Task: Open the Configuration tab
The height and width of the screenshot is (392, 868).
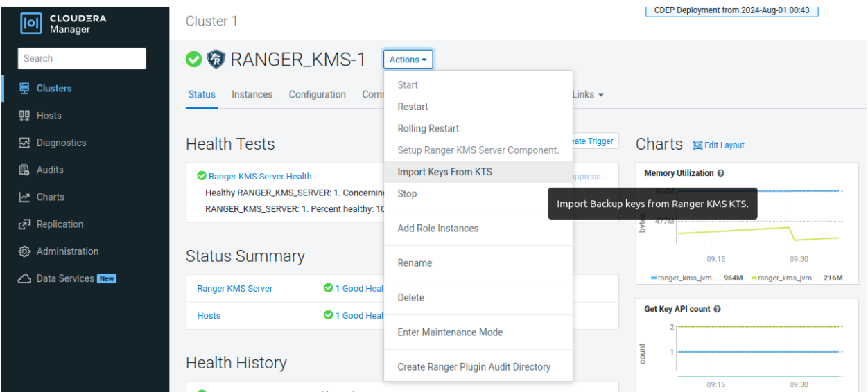Action: pyautogui.click(x=317, y=95)
